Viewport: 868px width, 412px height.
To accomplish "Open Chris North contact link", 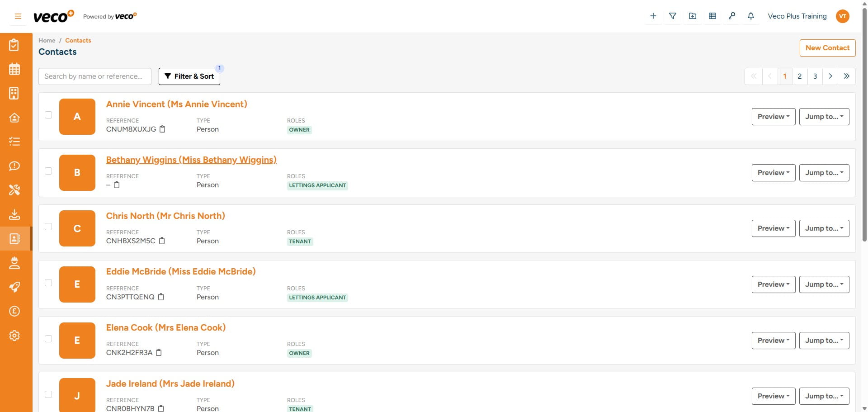I will click(x=165, y=216).
